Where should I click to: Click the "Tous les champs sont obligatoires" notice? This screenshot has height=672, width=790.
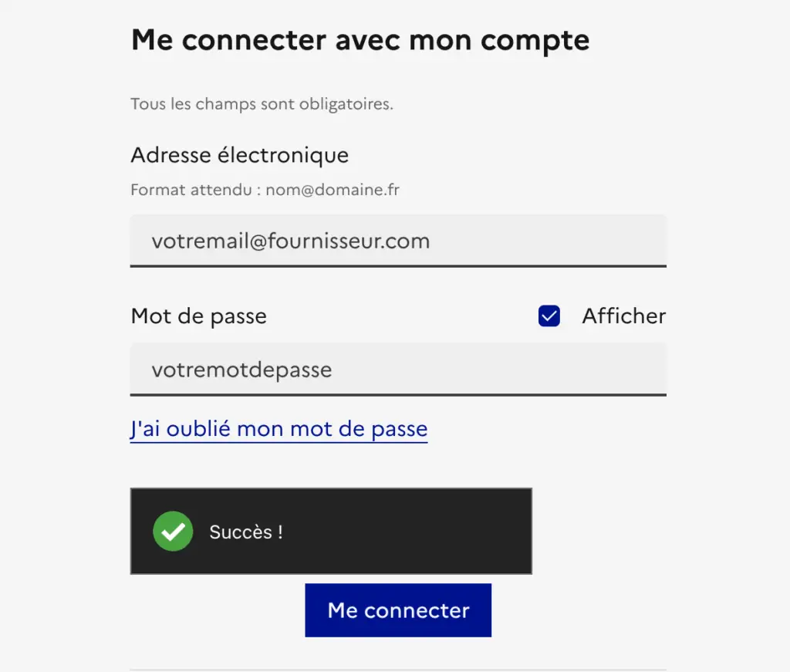pos(262,104)
